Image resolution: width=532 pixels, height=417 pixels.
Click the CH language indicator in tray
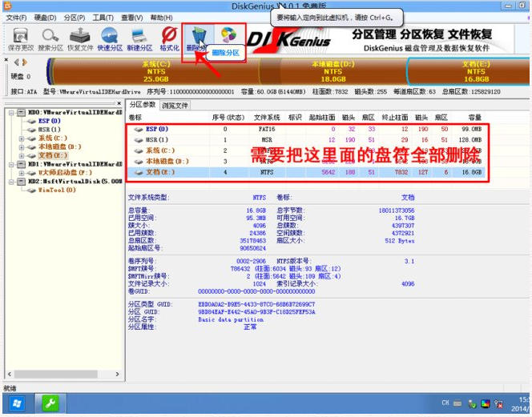pos(445,403)
